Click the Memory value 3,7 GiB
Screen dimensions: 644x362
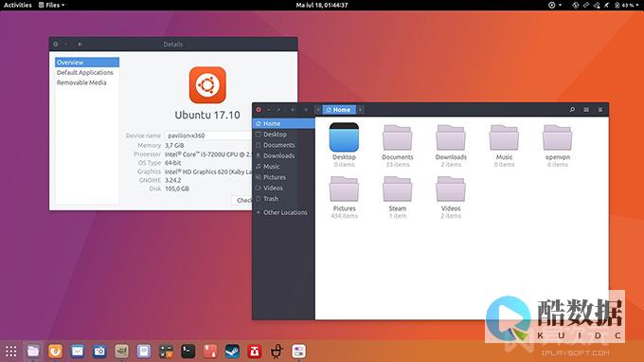tap(174, 145)
